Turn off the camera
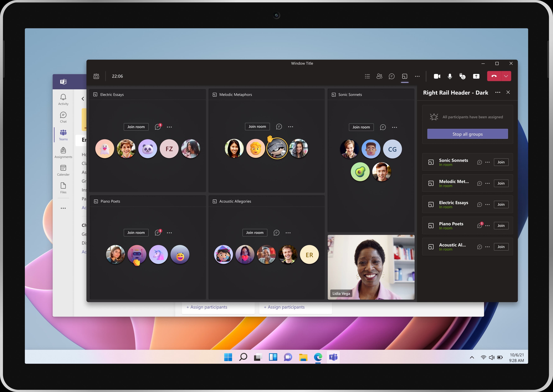 point(437,76)
